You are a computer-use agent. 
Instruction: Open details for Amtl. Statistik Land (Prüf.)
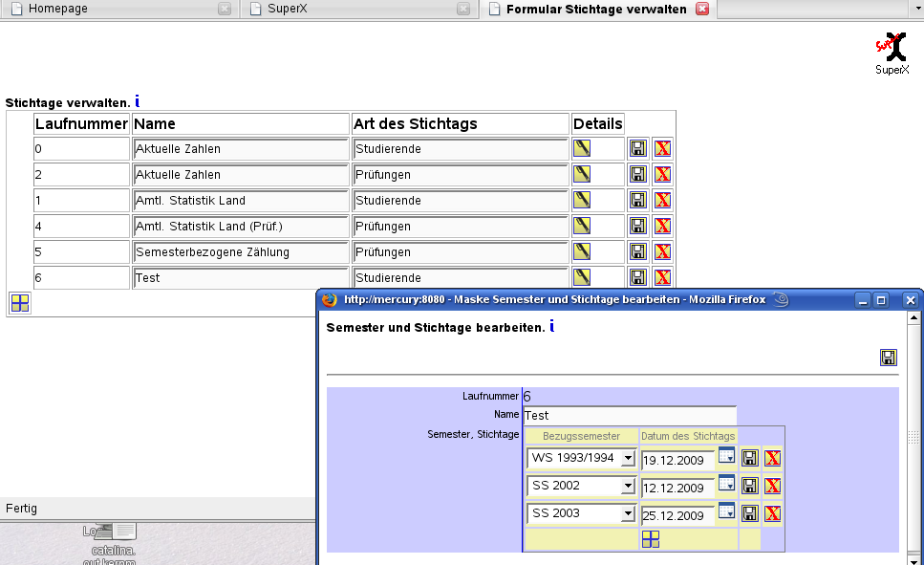pos(582,226)
